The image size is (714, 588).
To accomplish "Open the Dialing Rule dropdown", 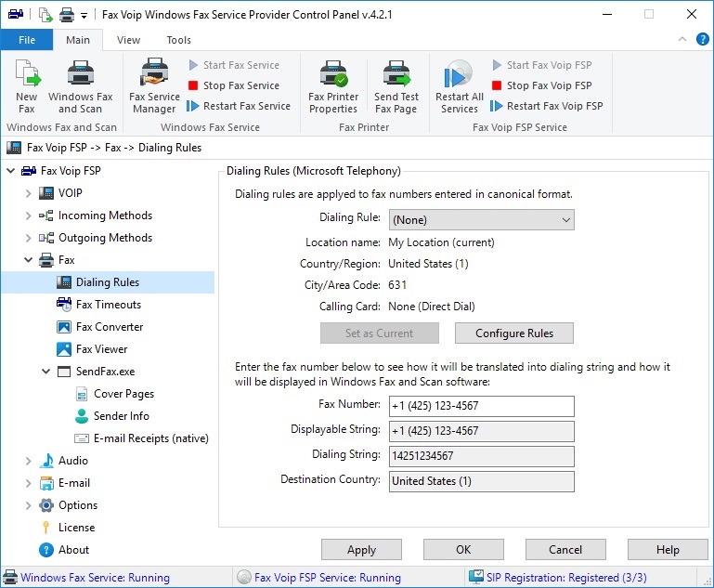I will [x=481, y=220].
